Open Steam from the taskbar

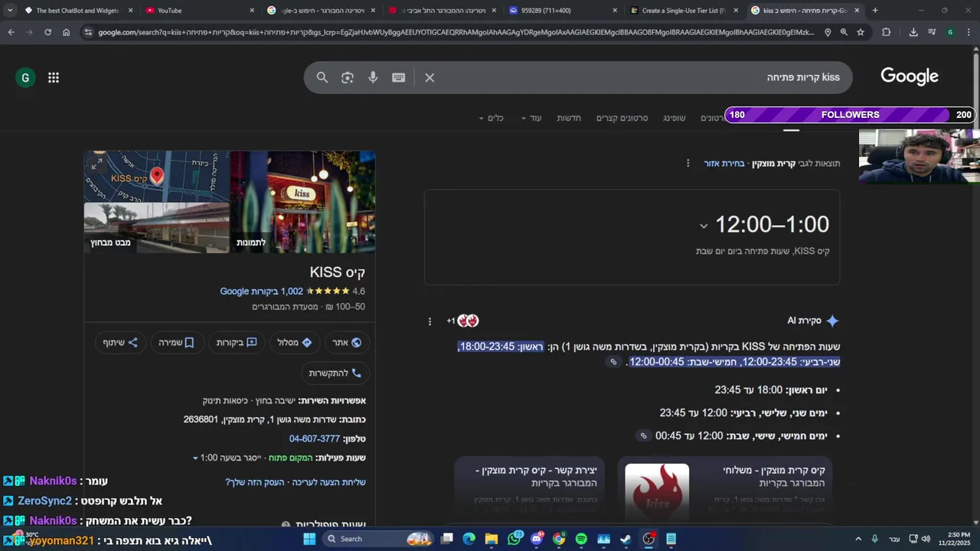(x=626, y=539)
